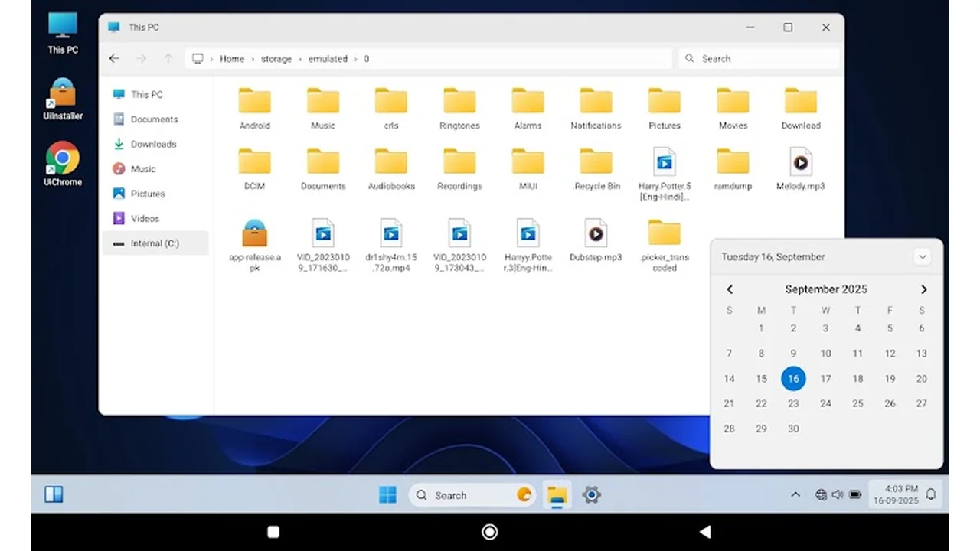Click the emulated breadcrumb
Image resolution: width=980 pixels, height=551 pixels.
click(328, 59)
